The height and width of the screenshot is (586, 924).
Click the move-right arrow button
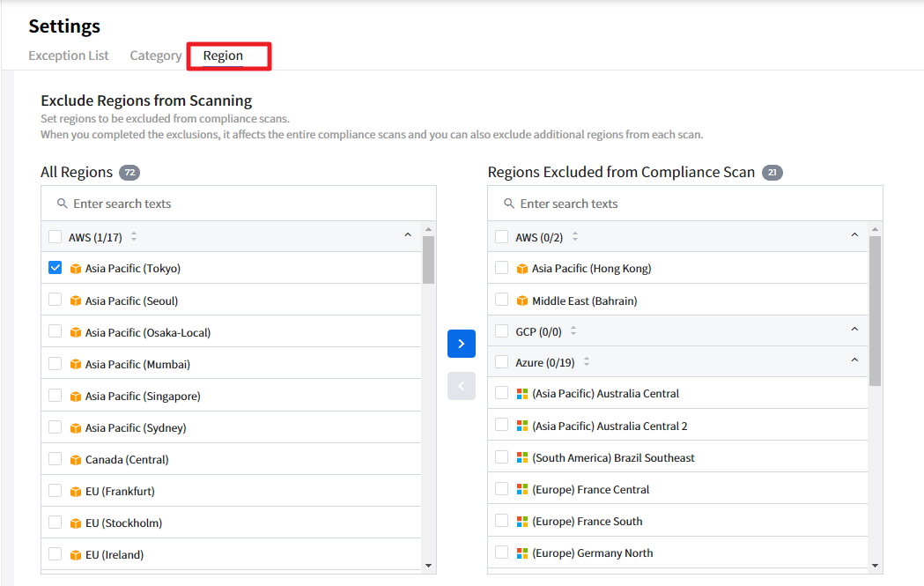click(x=461, y=344)
